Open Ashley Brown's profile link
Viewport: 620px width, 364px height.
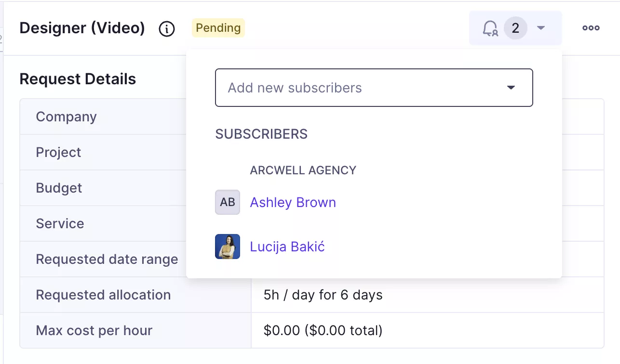[x=293, y=202]
